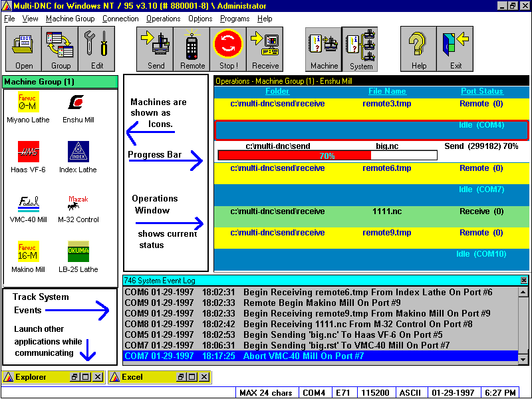The width and height of the screenshot is (532, 399).
Task: Select the 1111.nc Receive row
Action: (x=372, y=217)
